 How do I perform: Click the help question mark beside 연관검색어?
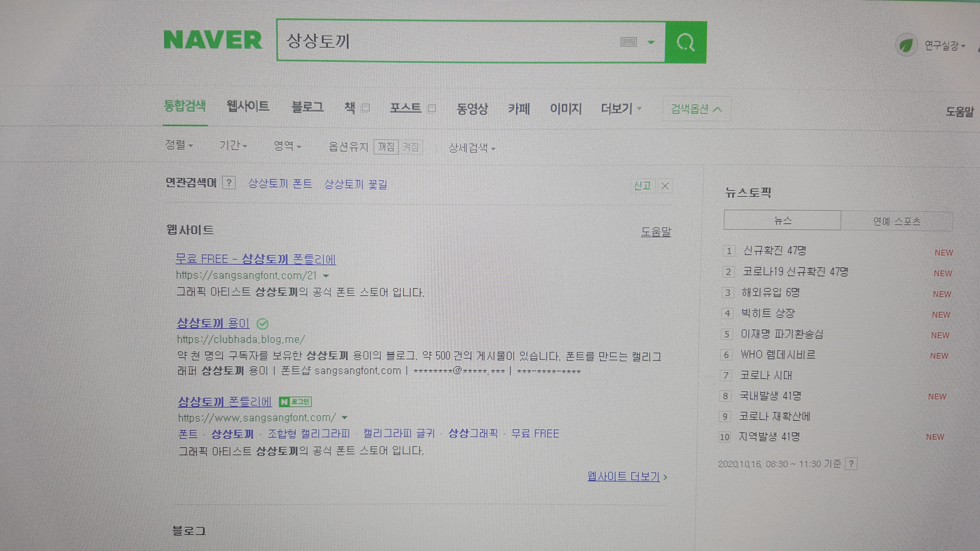point(229,183)
